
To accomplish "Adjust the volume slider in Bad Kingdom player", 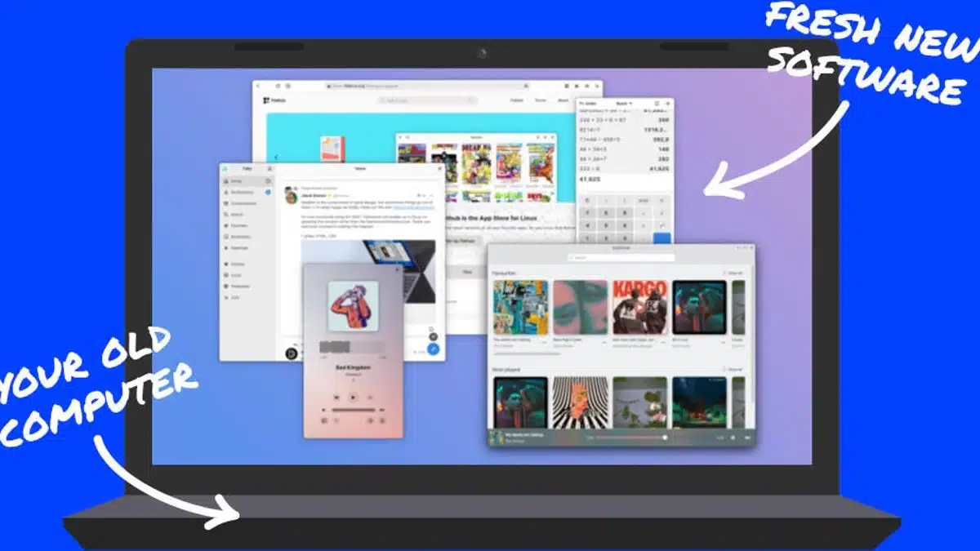I will coord(353,410).
